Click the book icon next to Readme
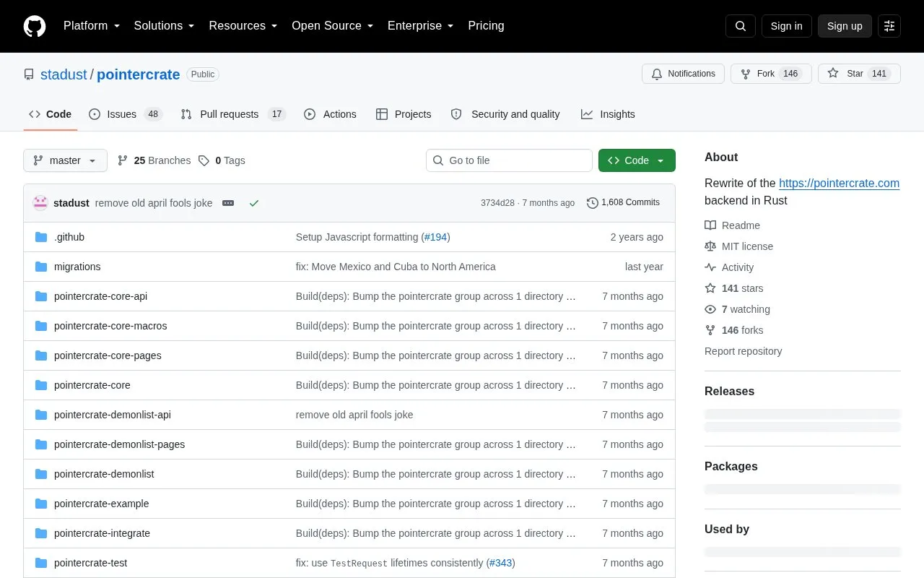The image size is (924, 578). [710, 225]
